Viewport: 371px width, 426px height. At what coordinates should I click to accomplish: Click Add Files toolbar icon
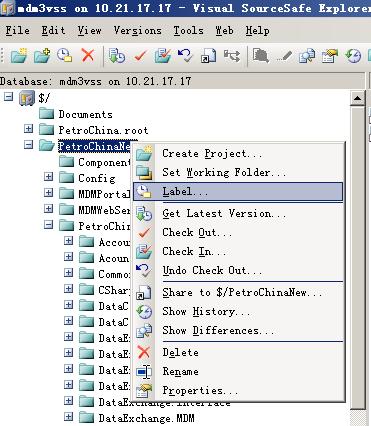[42, 55]
